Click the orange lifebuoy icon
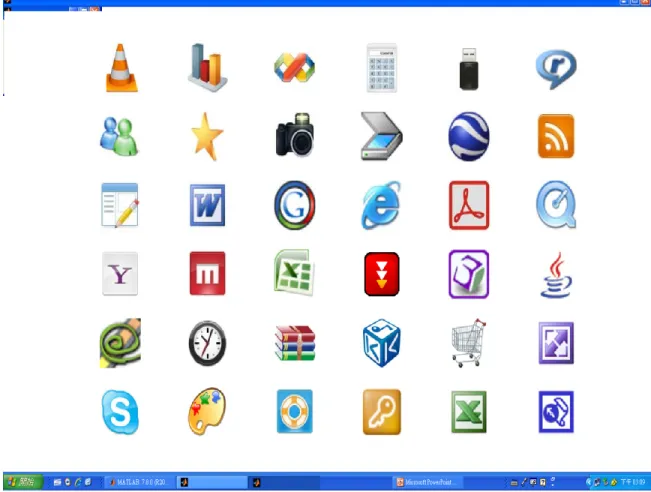Viewport: 651px width, 492px height. pos(295,411)
